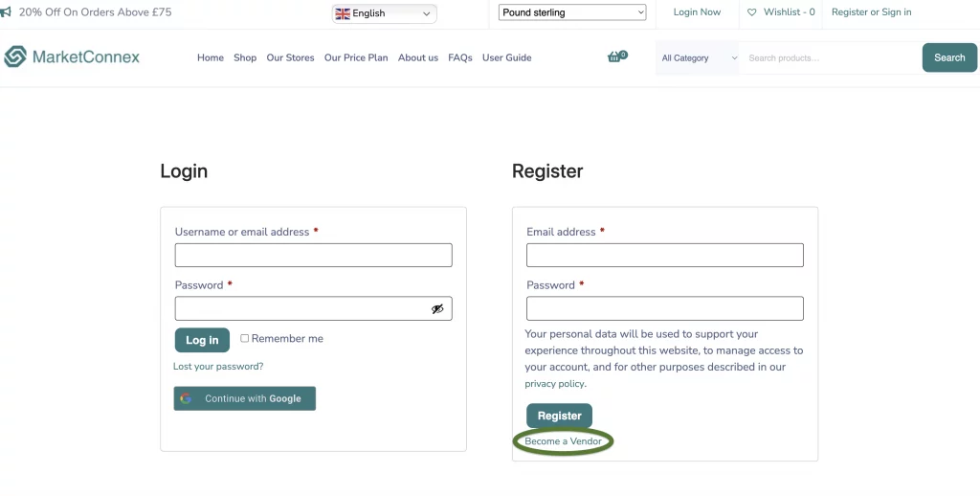
Task: Click the megaphone announcement icon
Action: (x=6, y=12)
